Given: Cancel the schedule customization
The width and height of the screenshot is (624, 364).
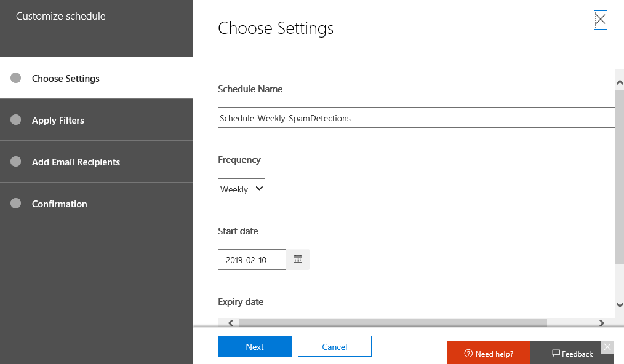Looking at the screenshot, I should [334, 347].
